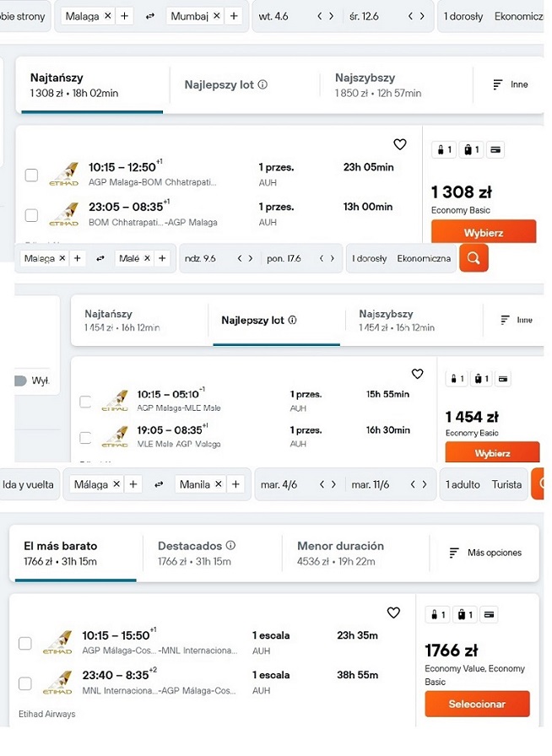552x756 pixels.
Task: Save the 1 308 zł flight with heart icon
Action: [x=400, y=144]
